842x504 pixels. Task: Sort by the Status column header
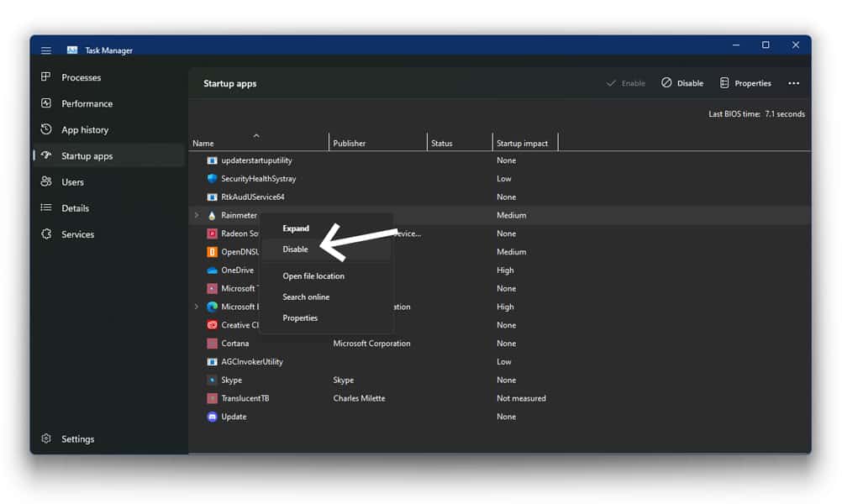click(460, 143)
